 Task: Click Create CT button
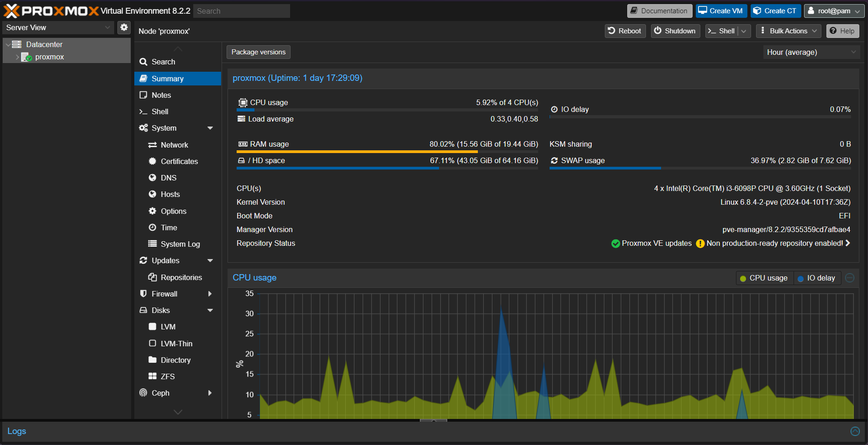click(x=775, y=11)
